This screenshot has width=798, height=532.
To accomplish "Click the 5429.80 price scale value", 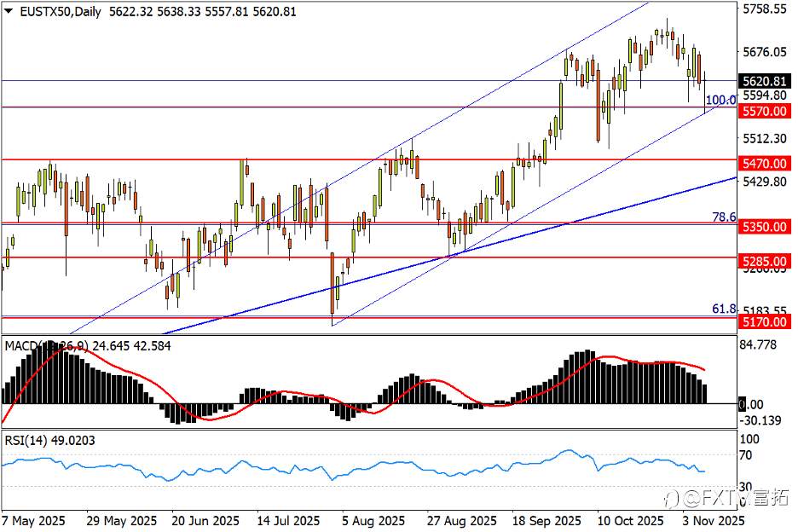I will point(765,182).
